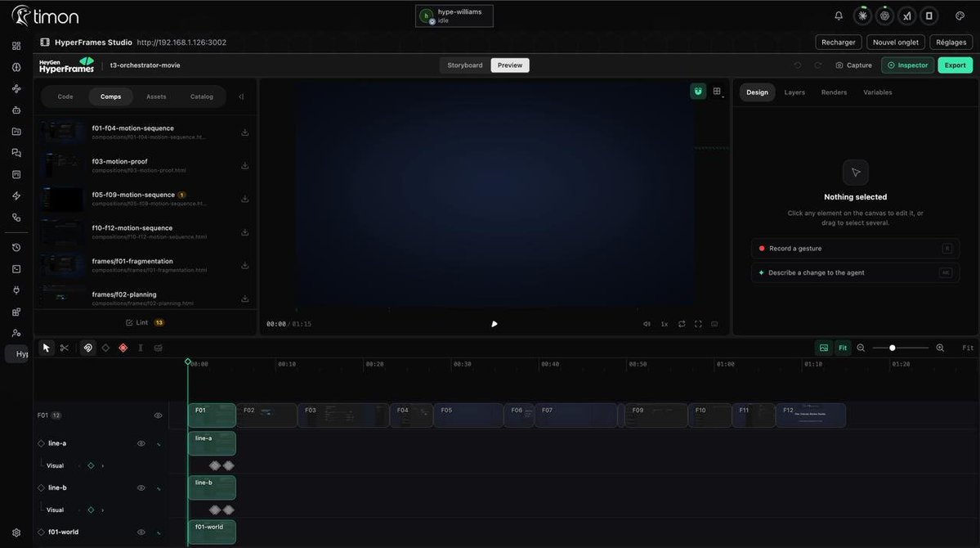The width and height of the screenshot is (980, 548).
Task: Click the rectangle agent icon in header
Action: point(929,16)
